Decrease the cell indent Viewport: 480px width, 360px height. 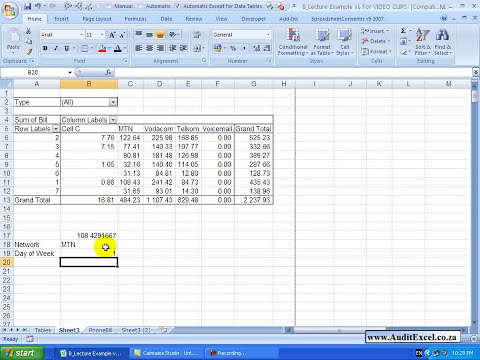tap(172, 49)
